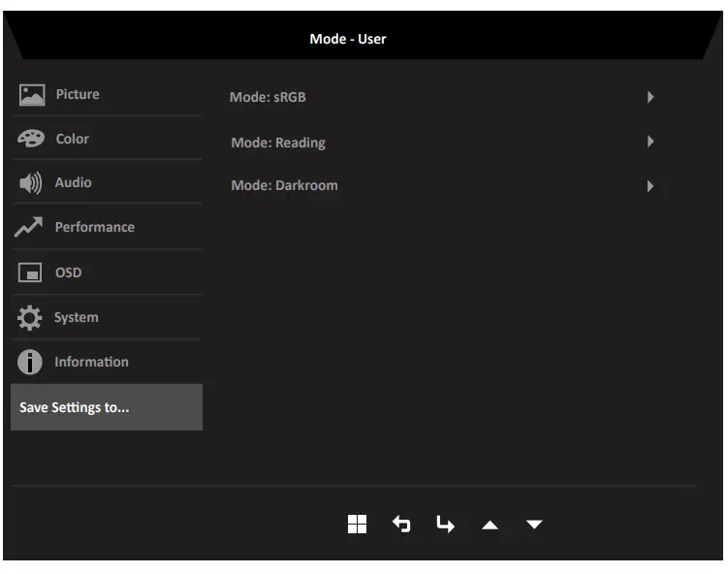728x574 pixels.
Task: Open the Picture menu
Action: [x=107, y=94]
